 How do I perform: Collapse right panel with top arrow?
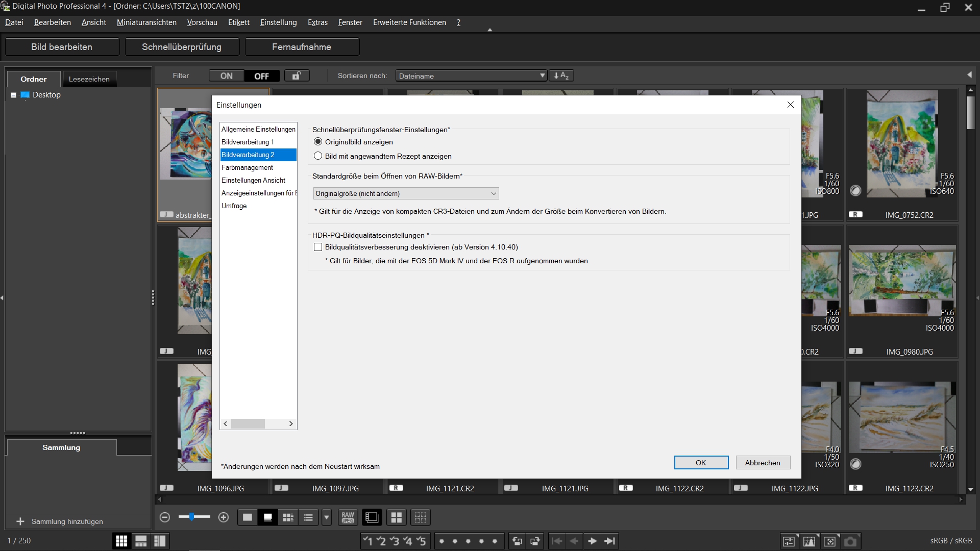969,75
